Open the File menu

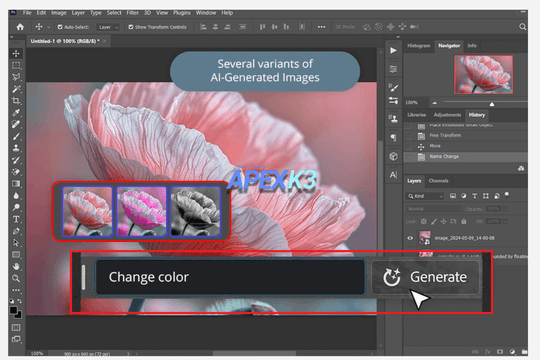coord(27,13)
